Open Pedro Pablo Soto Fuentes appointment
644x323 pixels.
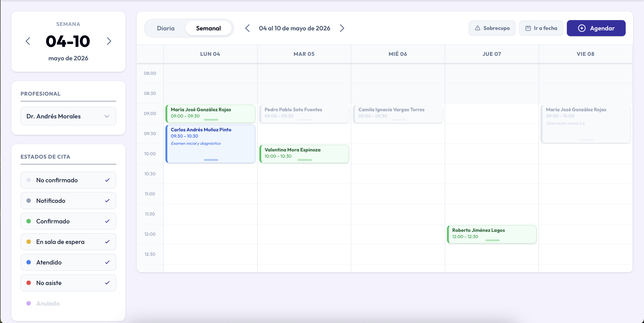[x=304, y=114]
